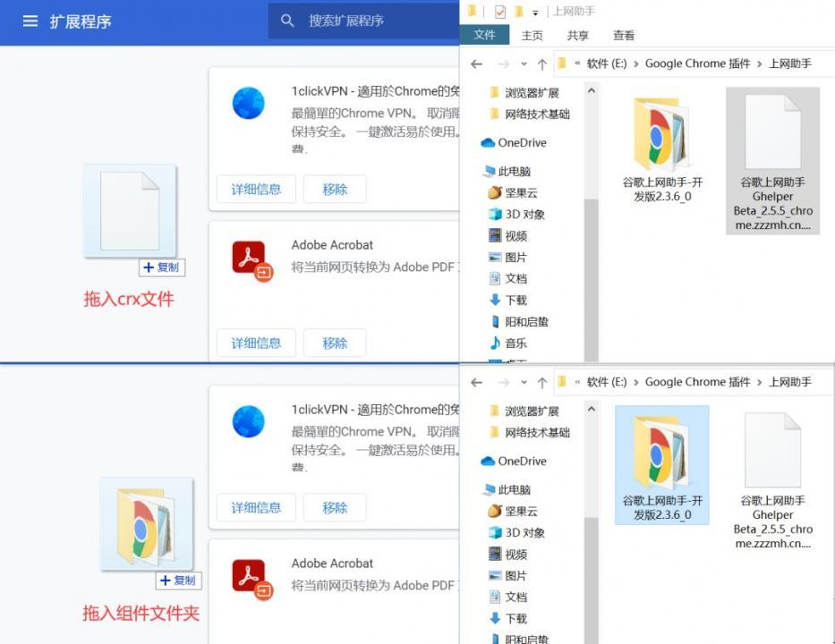
Task: Select 网络技术基础 folder in the upper Explorer tree
Action: (x=530, y=114)
